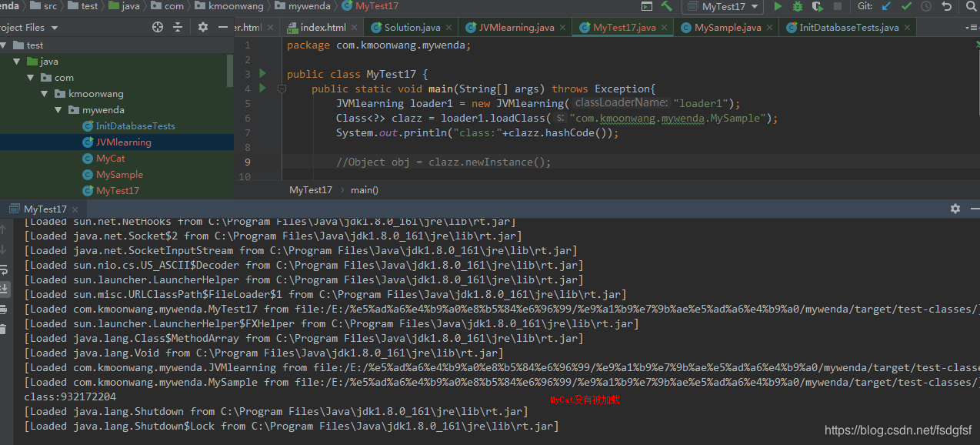Select MySample class in project tree
The width and height of the screenshot is (980, 445).
pos(117,175)
